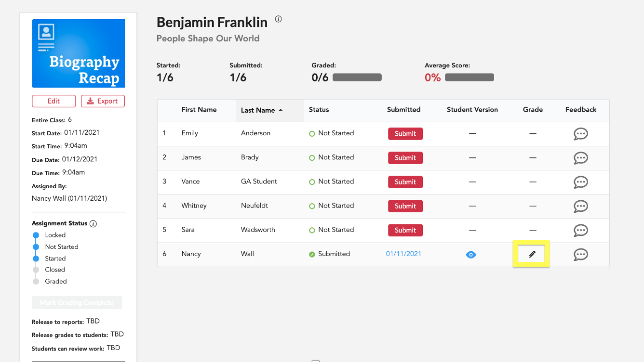Image resolution: width=644 pixels, height=362 pixels.
Task: Select the Graded status radio dot
Action: [36, 282]
